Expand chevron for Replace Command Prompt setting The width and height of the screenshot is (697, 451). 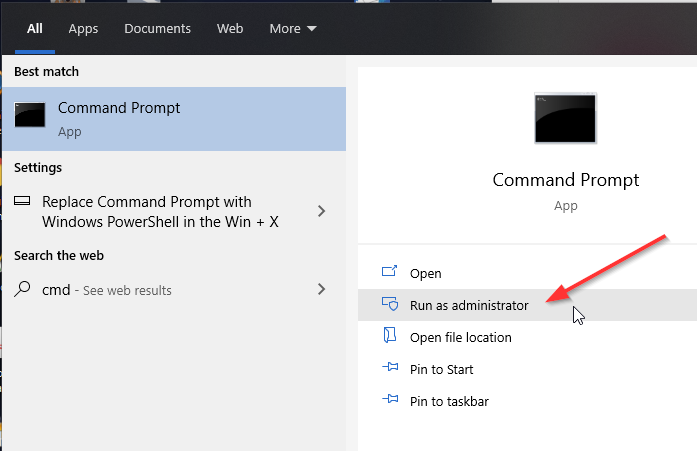coord(321,211)
